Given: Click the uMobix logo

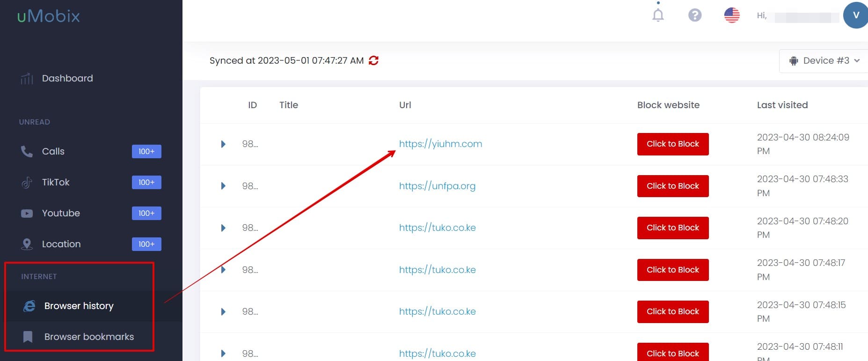Looking at the screenshot, I should [49, 16].
